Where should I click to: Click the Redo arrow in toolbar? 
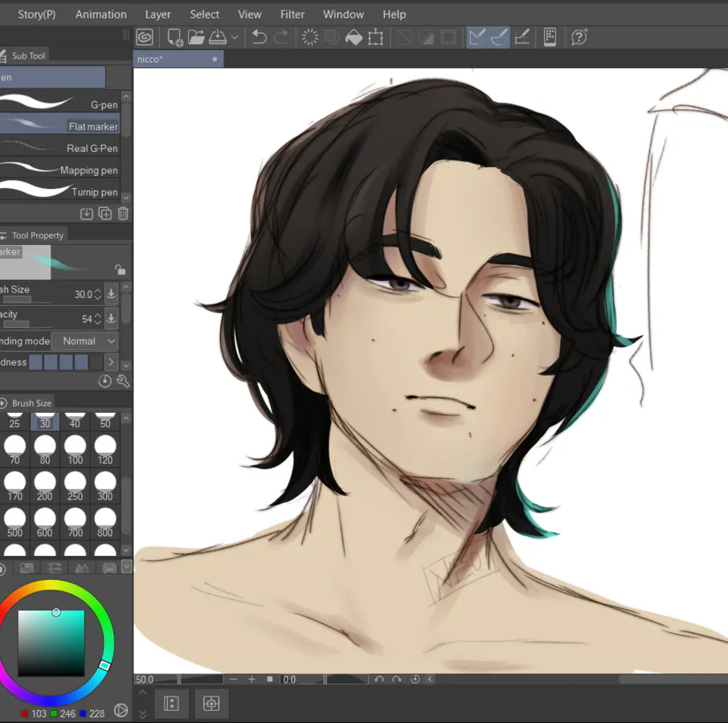coord(281,37)
